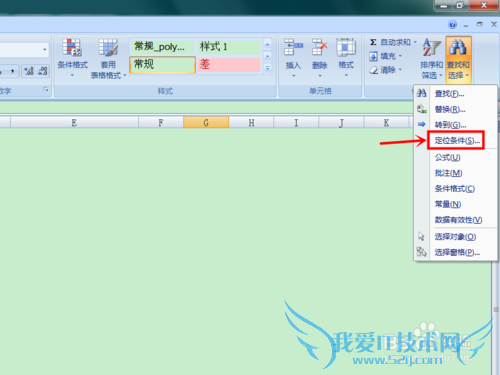This screenshot has height=375, width=500.
Task: Expand the Delete (删除) dropdown arrow
Action: pyautogui.click(x=320, y=76)
